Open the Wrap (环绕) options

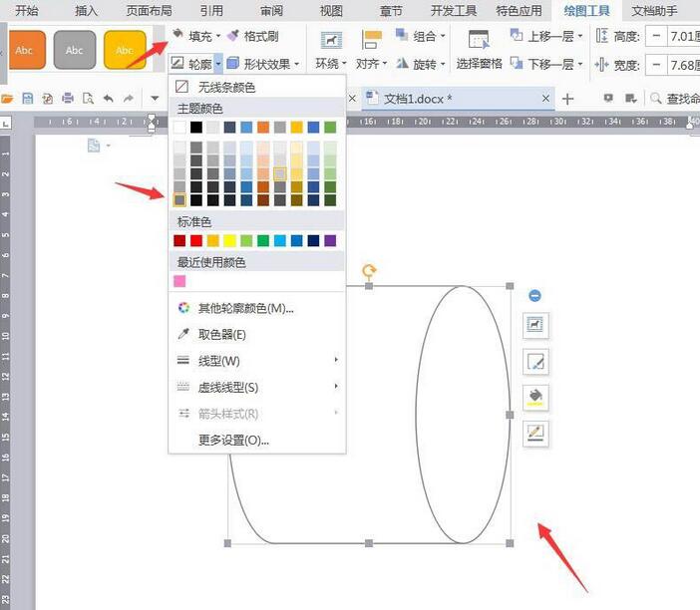click(331, 51)
